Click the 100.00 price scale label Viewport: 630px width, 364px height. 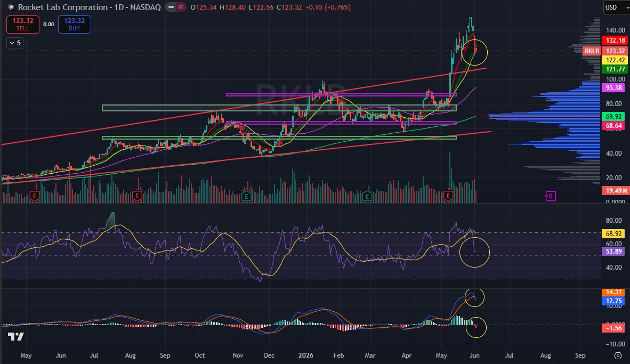click(616, 79)
